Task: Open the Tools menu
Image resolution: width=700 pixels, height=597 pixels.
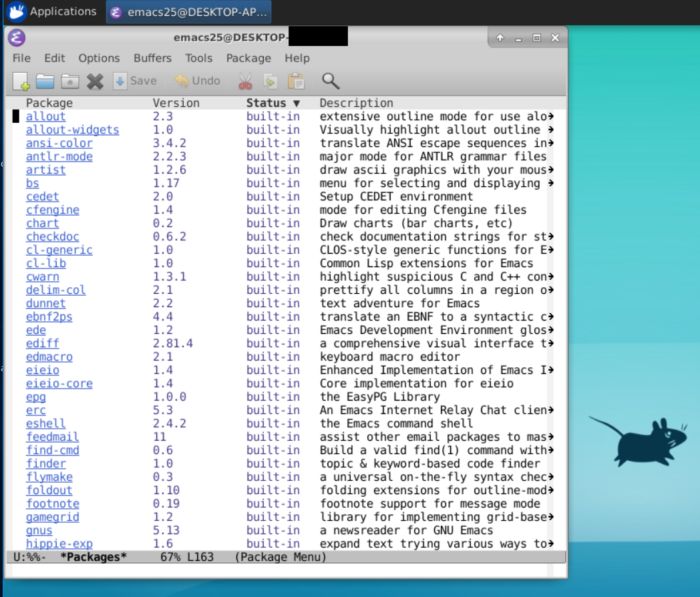Action: pos(198,58)
